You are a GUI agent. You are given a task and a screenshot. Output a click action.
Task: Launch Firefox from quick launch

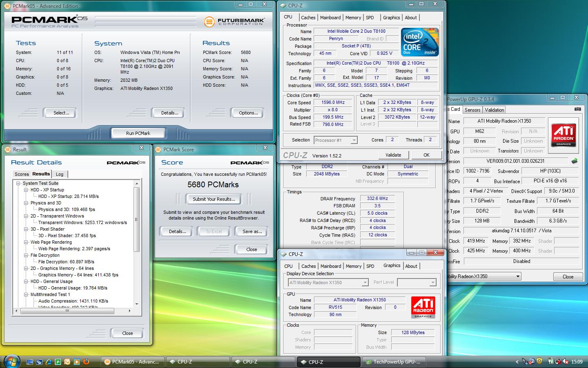(86, 361)
